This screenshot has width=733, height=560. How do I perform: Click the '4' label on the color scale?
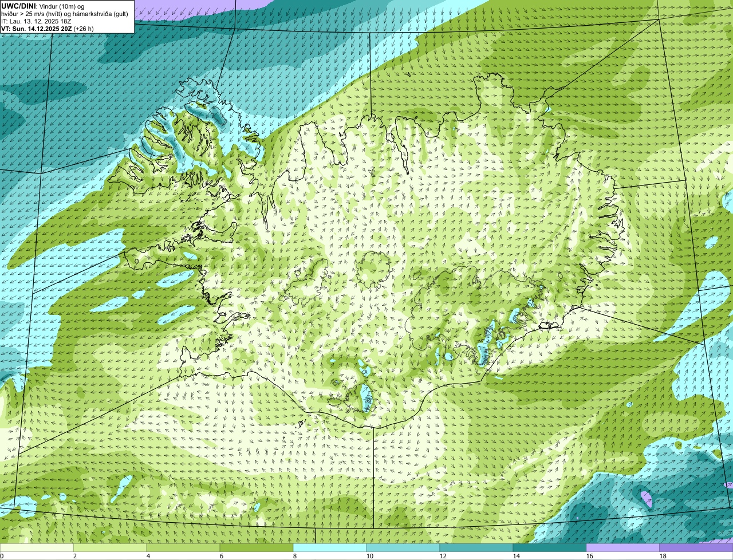click(148, 556)
